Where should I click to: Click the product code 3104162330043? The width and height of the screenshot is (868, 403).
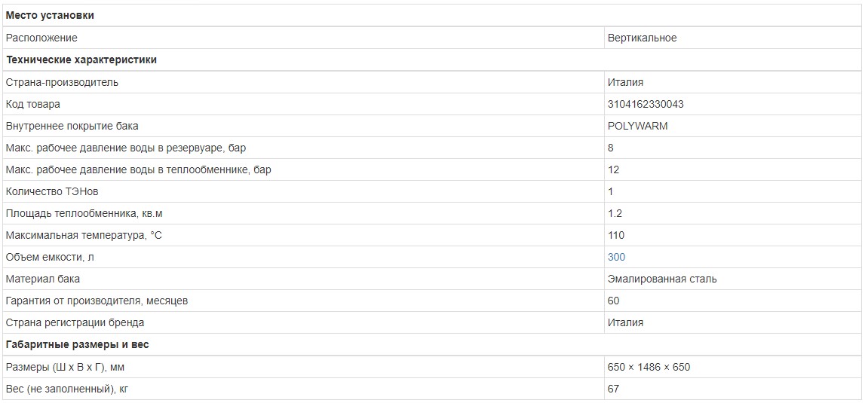pyautogui.click(x=646, y=104)
